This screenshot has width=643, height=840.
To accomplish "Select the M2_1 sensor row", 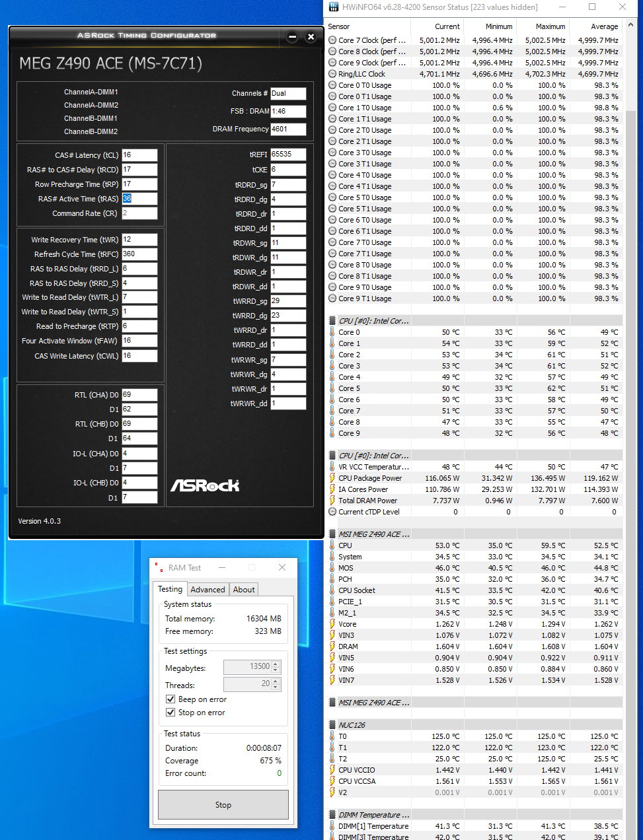I will click(474, 613).
